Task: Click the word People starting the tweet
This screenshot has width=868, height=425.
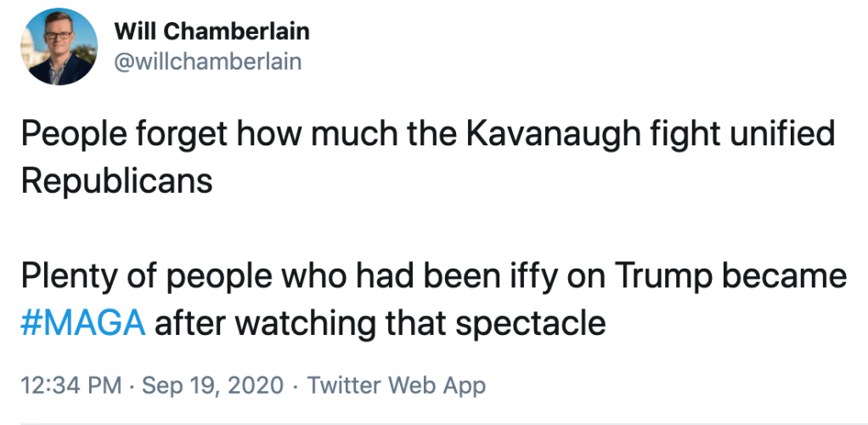Action: coord(70,135)
